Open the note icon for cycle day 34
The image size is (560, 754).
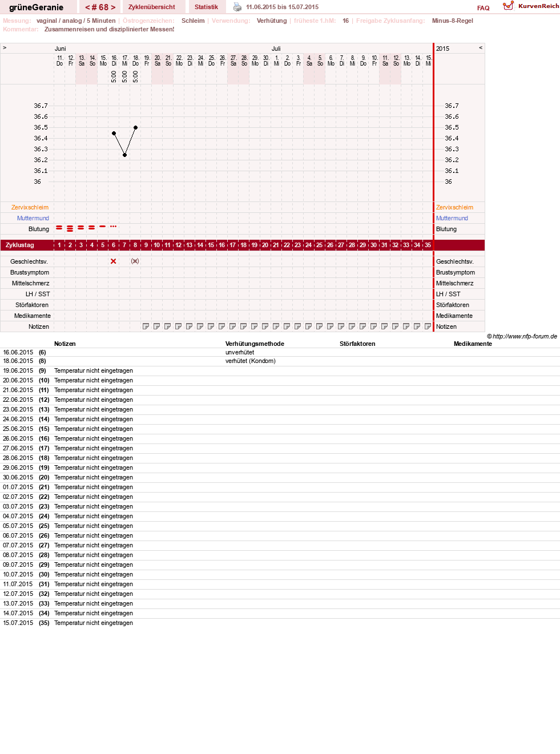coord(417,326)
